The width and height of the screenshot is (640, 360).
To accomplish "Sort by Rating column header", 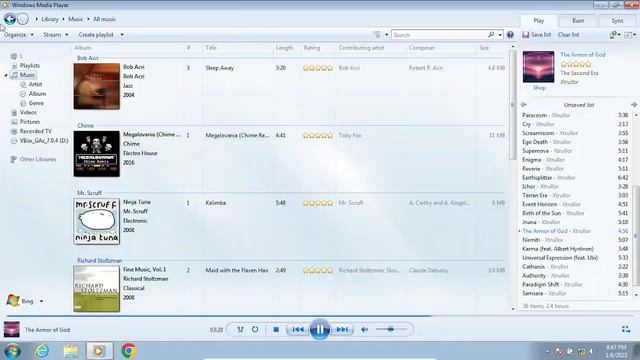I will [312, 48].
